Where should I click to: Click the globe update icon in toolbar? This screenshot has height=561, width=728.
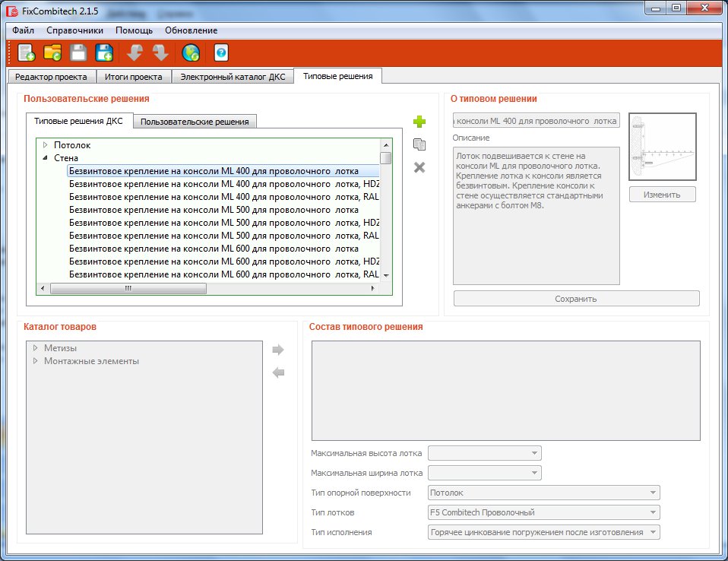[191, 52]
